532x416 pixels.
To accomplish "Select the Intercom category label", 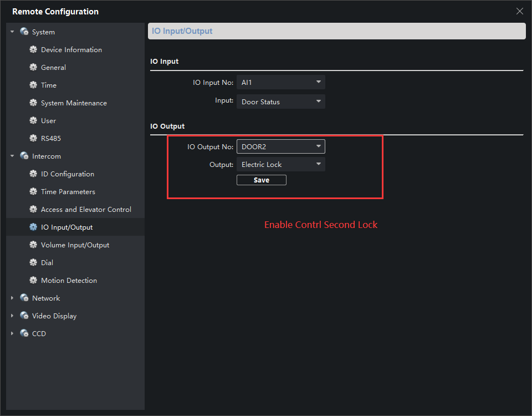I will (47, 156).
